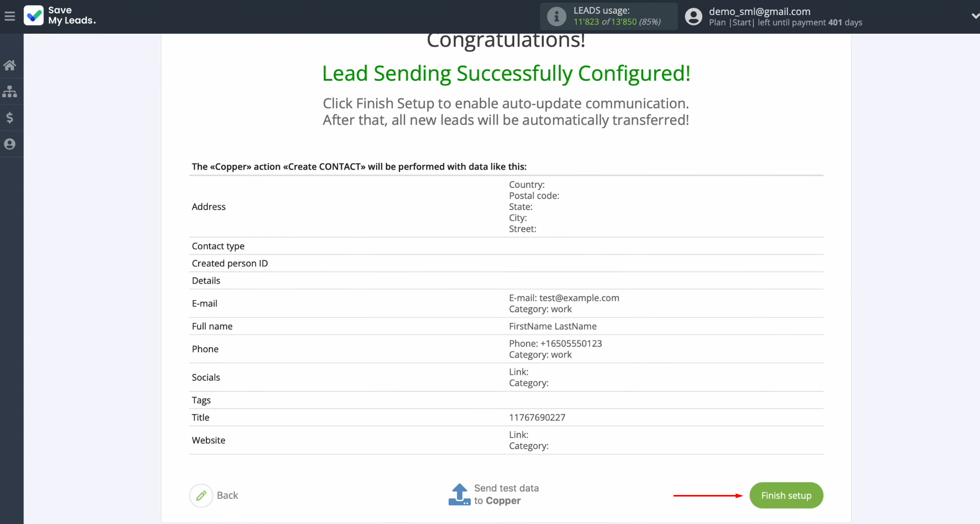Click the Postal code field label
Viewport: 980px width, 524px height.
click(x=534, y=196)
